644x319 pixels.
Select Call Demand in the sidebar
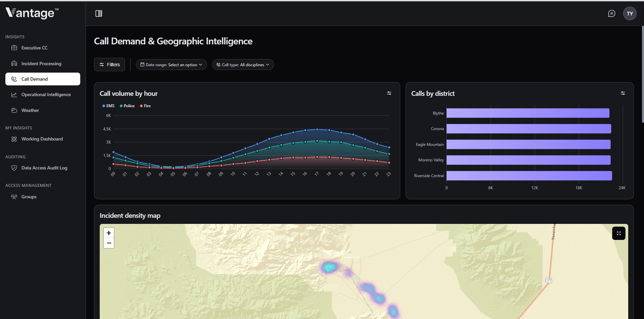coord(43,79)
